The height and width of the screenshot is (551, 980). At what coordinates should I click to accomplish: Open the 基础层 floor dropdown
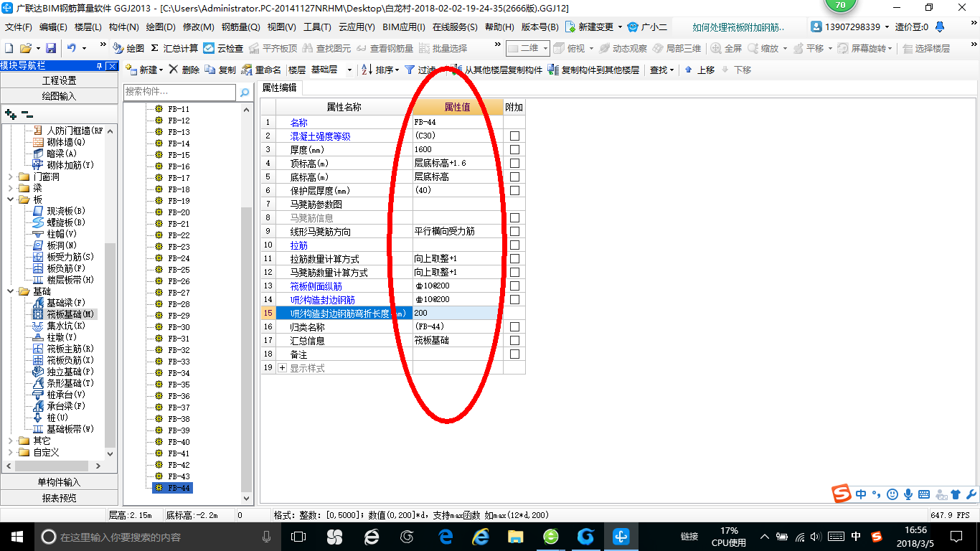[x=349, y=70]
